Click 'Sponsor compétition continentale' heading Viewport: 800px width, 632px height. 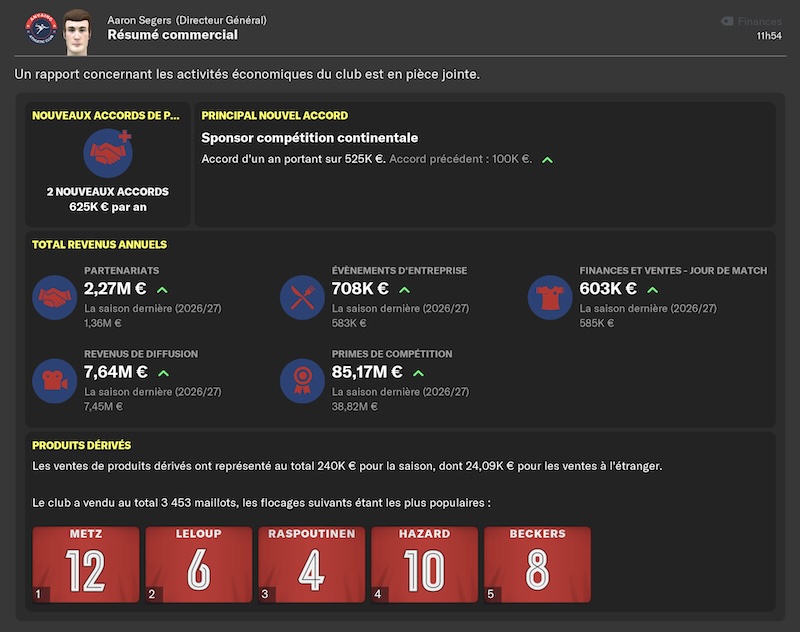pyautogui.click(x=310, y=138)
